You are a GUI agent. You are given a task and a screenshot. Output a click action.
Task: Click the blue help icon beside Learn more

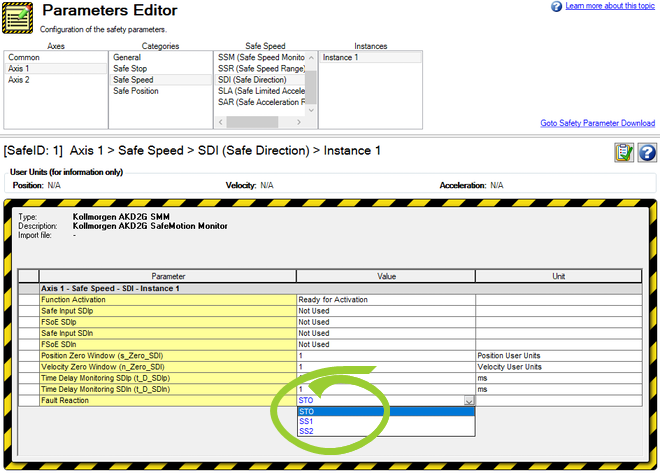(x=556, y=6)
